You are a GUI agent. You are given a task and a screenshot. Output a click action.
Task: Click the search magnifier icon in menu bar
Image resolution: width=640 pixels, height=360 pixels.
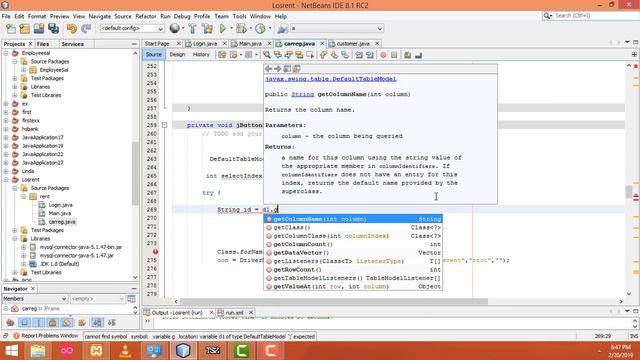tap(547, 16)
